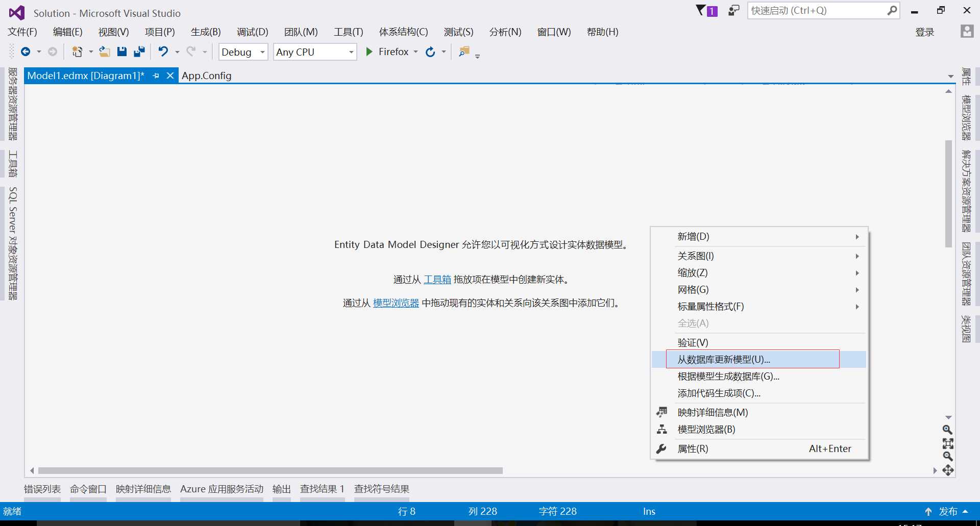Click the 模型浏览器 hyperlink
980x526 pixels.
click(396, 303)
